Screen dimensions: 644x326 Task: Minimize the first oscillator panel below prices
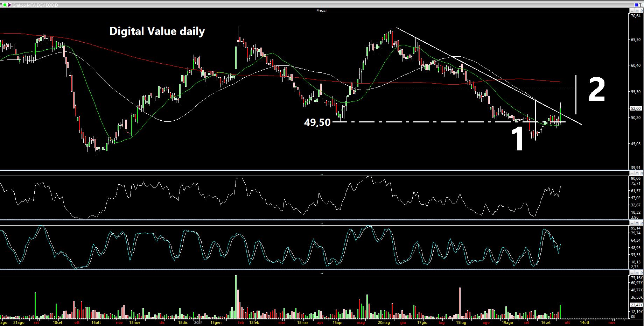point(632,173)
